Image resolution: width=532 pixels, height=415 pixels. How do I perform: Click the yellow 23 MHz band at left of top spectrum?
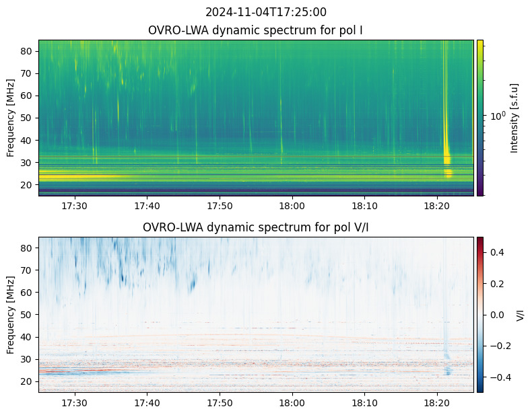pos(78,176)
